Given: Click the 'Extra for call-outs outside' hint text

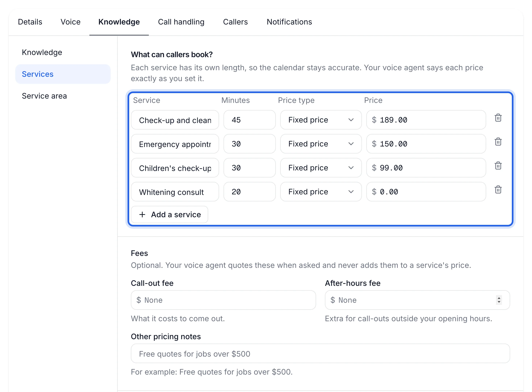Looking at the screenshot, I should click(x=408, y=319).
